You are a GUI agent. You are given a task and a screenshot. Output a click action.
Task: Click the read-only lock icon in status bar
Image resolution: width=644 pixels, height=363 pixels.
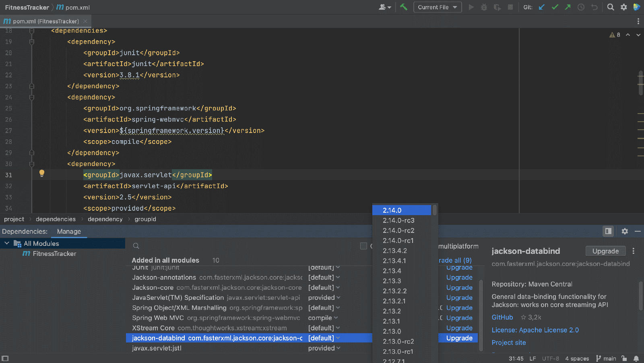pos(624,359)
